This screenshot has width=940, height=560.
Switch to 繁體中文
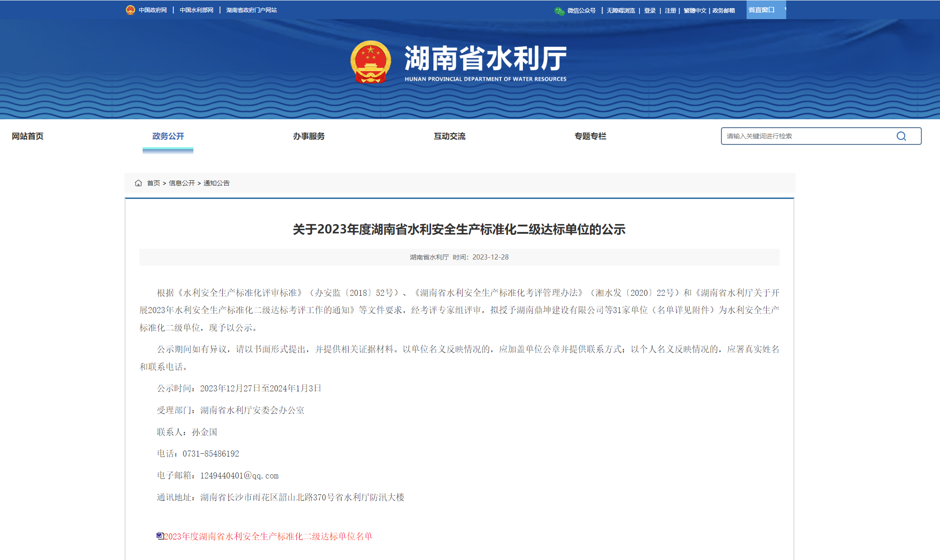pyautogui.click(x=694, y=10)
